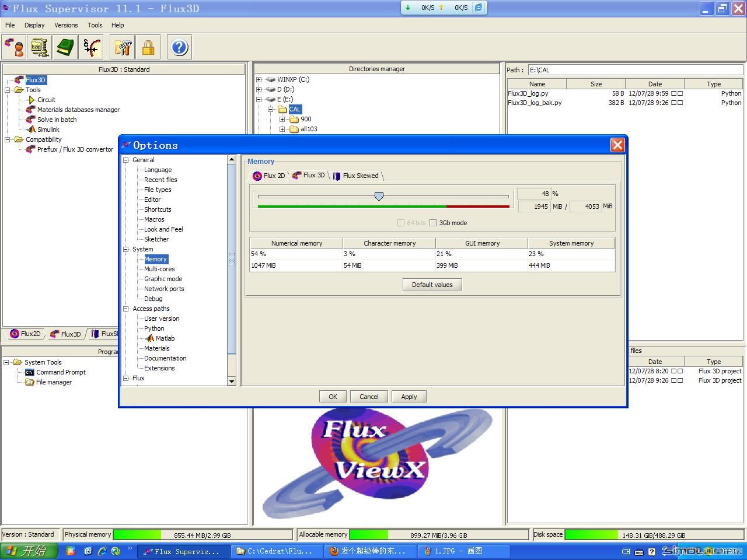747x560 pixels.
Task: Click OK in Options dialog
Action: pyautogui.click(x=333, y=397)
